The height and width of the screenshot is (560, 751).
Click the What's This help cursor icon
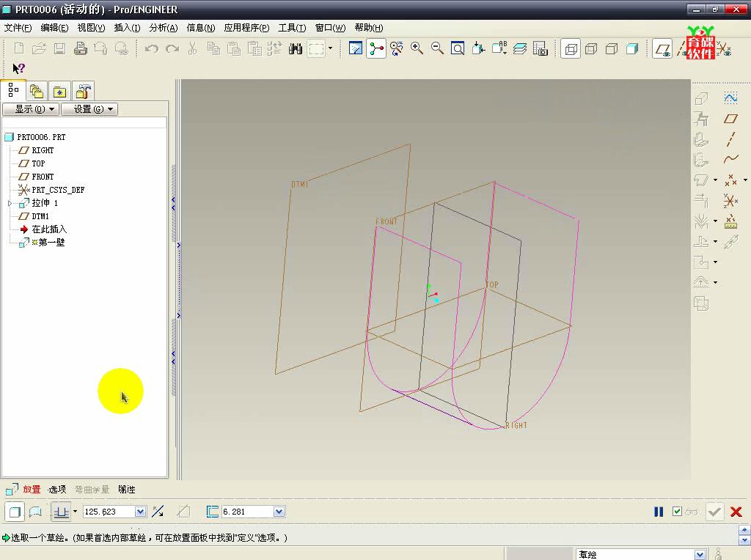18,68
